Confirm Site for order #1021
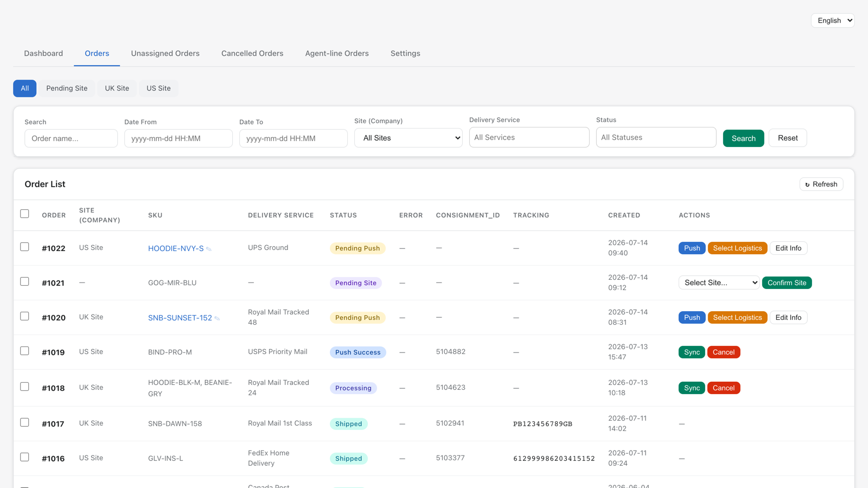This screenshot has width=868, height=488. coord(787,282)
